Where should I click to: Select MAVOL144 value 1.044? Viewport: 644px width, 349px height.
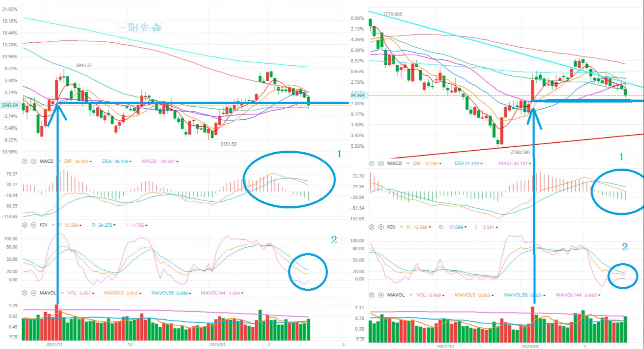click(x=234, y=293)
